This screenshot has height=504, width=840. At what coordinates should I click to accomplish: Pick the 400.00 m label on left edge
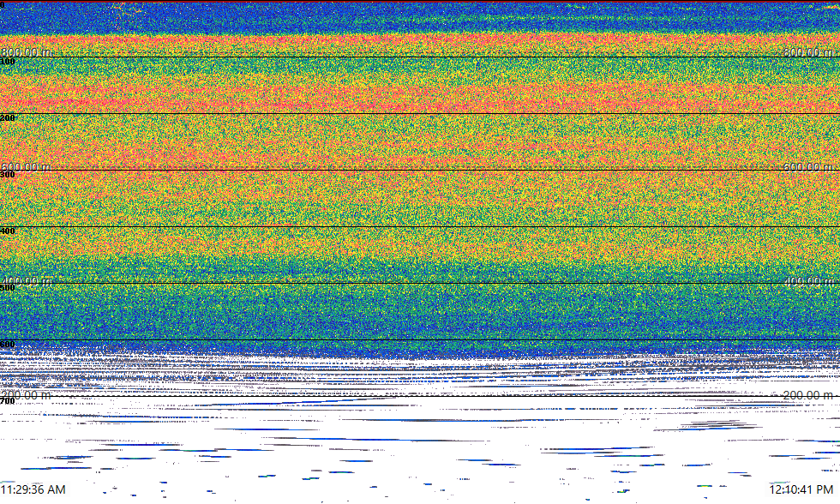pyautogui.click(x=27, y=280)
